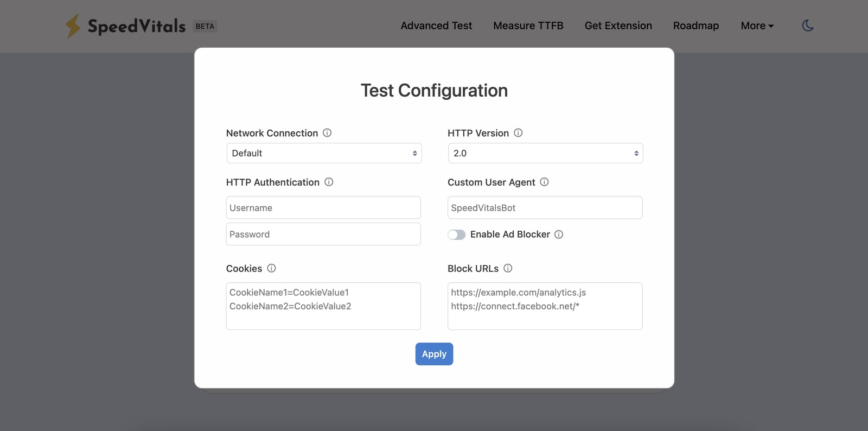The height and width of the screenshot is (431, 868).
Task: Expand the More navigation menu
Action: (x=757, y=26)
